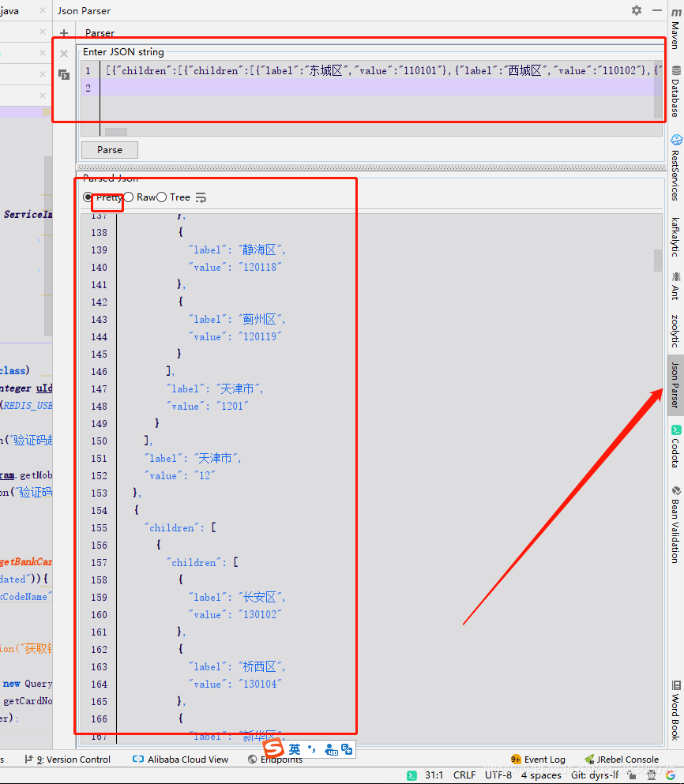Open the Maven tool window
This screenshot has width=684, height=784.
(676, 28)
